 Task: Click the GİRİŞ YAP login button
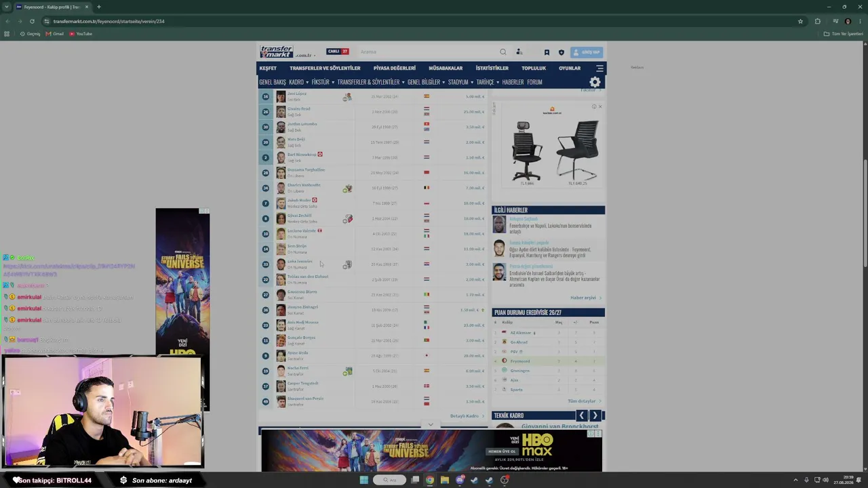point(587,52)
